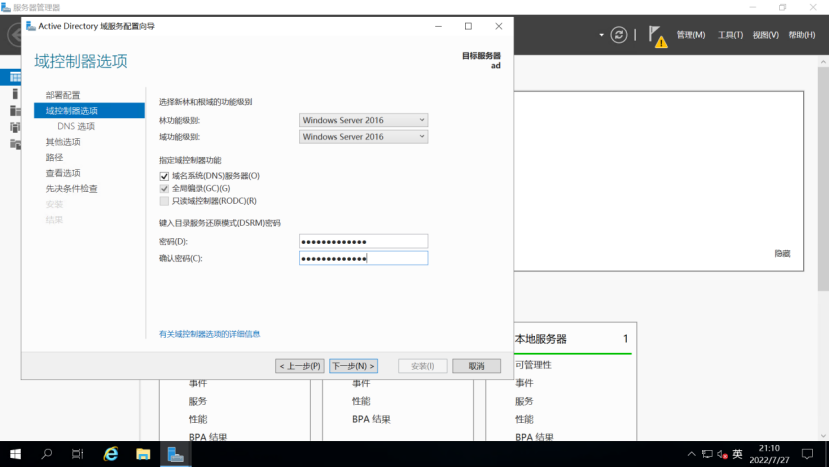The image size is (830, 467).
Task: Click the DSRM 密码(D) field
Action: 363,241
